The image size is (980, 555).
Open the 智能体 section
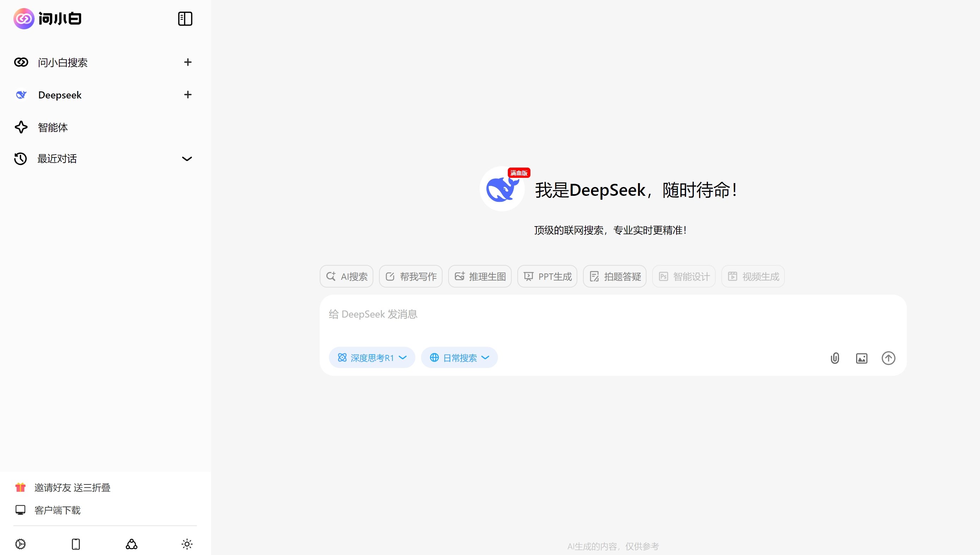[x=53, y=127]
